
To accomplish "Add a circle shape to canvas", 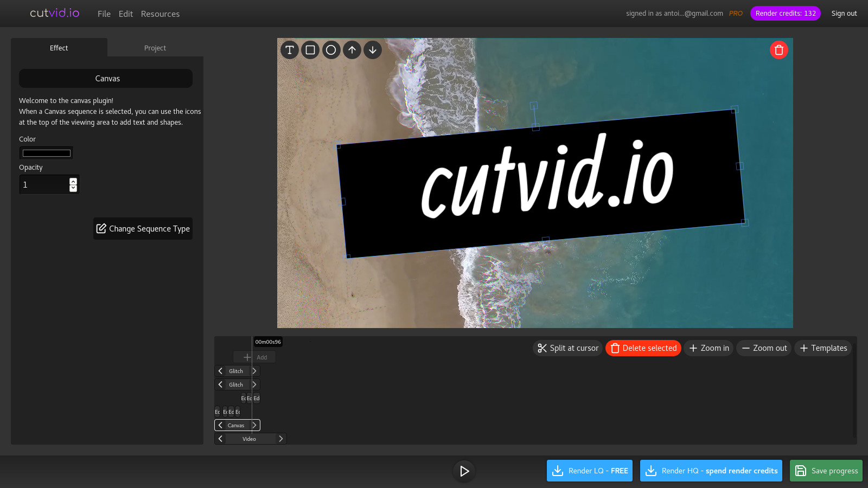I will pos(331,50).
